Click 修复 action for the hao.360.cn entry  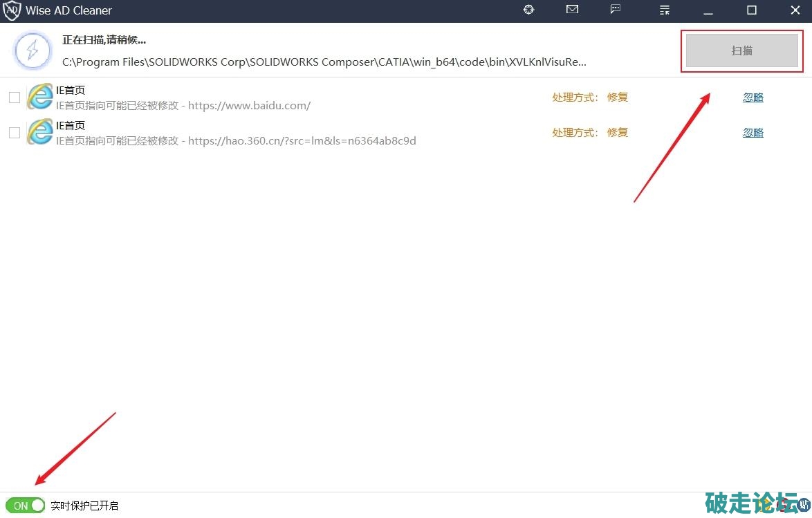pos(617,133)
